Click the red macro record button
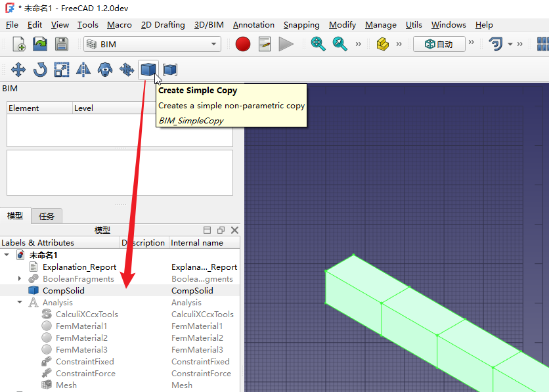The height and width of the screenshot is (392, 549). [243, 44]
